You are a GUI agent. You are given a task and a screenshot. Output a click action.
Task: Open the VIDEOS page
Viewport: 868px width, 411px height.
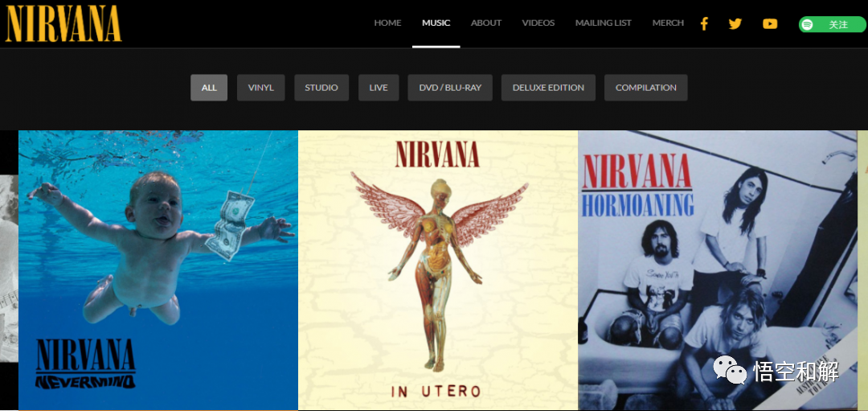pos(538,23)
